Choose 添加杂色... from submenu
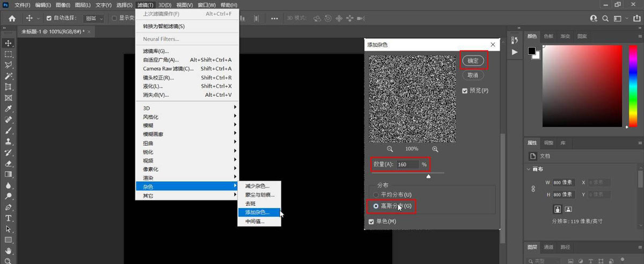 coord(259,212)
